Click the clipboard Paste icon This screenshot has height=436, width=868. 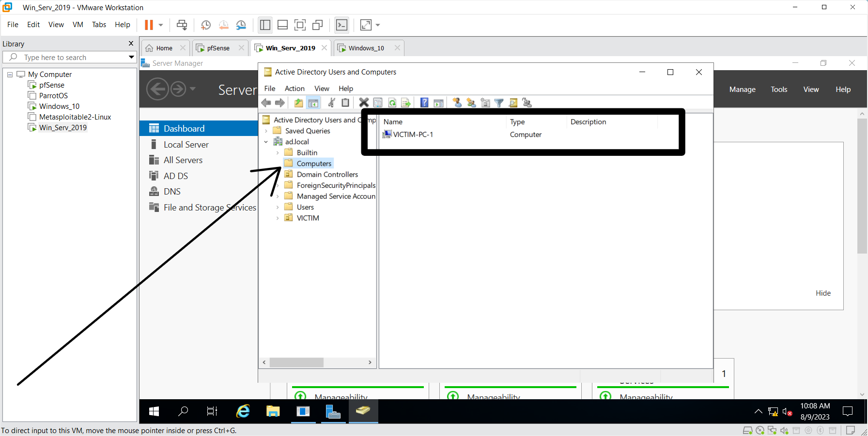coord(345,103)
